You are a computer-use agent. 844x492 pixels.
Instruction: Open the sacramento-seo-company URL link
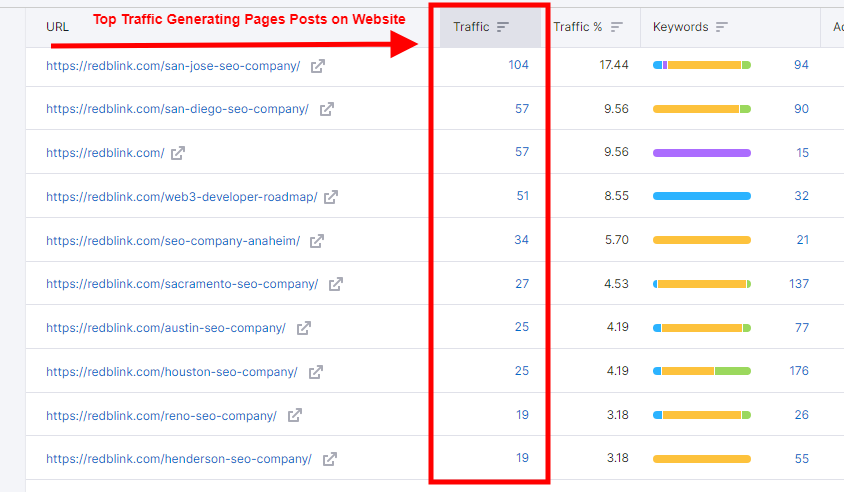point(182,284)
